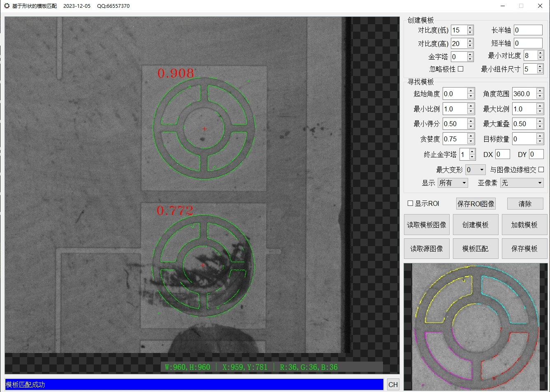The width and height of the screenshot is (550, 392).
Task: Click the template preview thumbnail image
Action: coord(476,327)
